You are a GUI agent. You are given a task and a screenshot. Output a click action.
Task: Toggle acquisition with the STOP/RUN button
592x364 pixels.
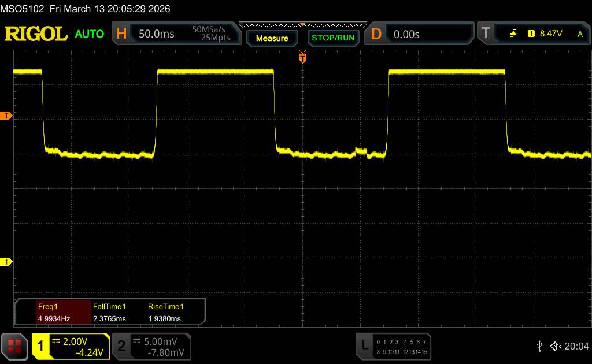click(332, 38)
